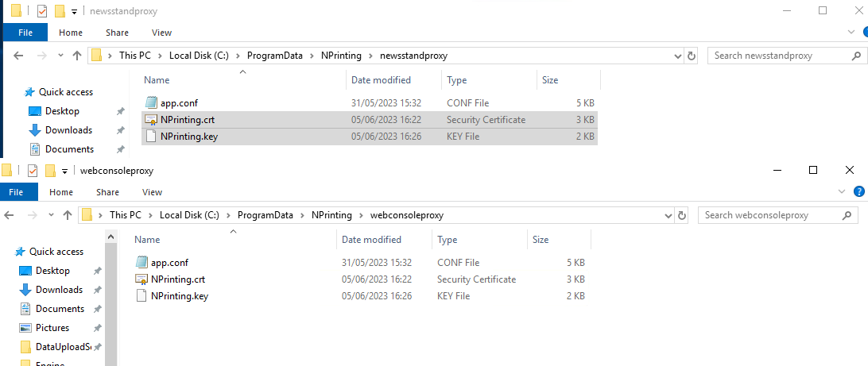Open DataUploadS folder in webconsoleproxy navigation pane
The width and height of the screenshot is (868, 366).
(63, 347)
